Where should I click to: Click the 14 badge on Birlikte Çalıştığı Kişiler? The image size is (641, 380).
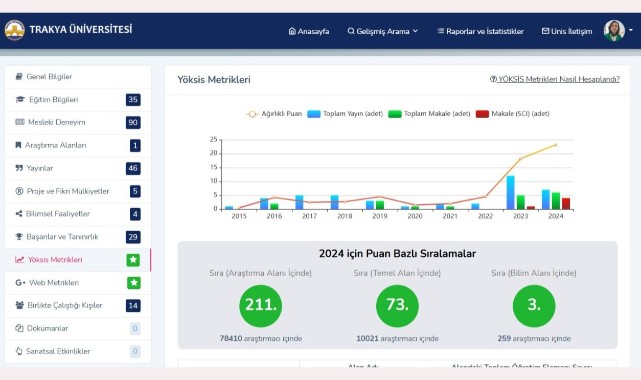(133, 306)
